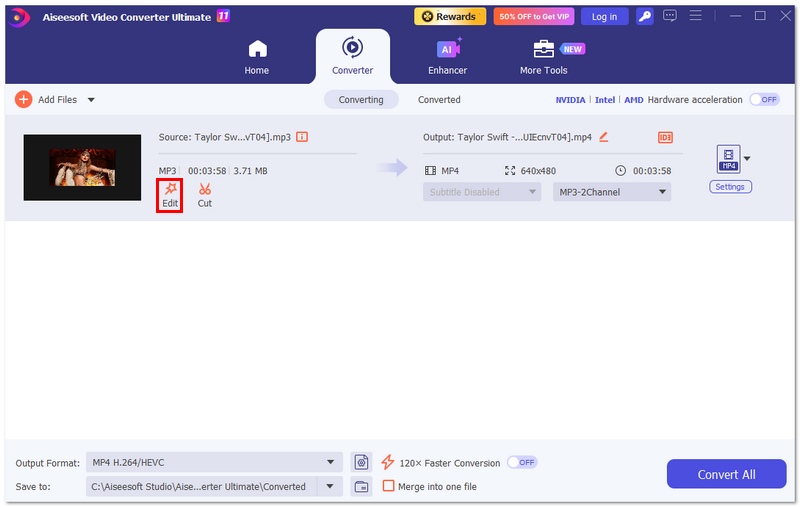
Task: Click the 640x480 resolution text
Action: pyautogui.click(x=538, y=171)
